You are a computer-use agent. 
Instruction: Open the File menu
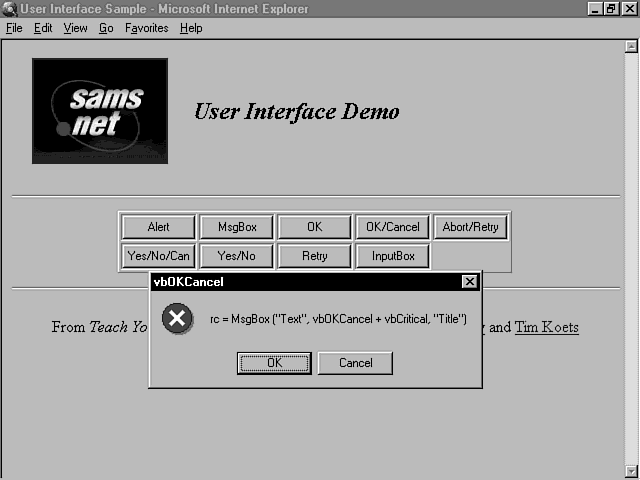click(14, 28)
